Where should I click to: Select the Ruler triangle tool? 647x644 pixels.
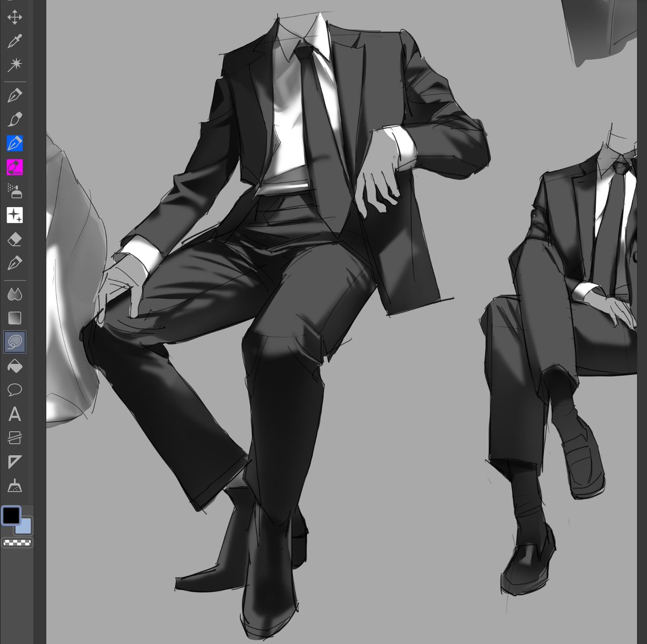[x=15, y=462]
